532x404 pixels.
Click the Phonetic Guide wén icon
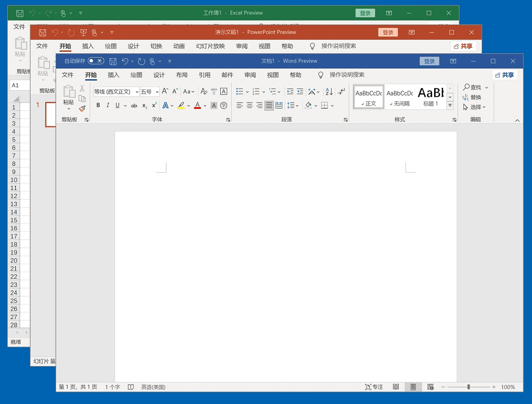[214, 91]
